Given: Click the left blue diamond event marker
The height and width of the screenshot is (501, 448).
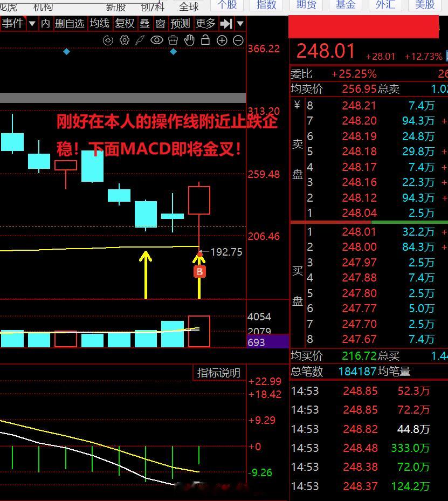Looking at the screenshot, I should click(66, 51).
